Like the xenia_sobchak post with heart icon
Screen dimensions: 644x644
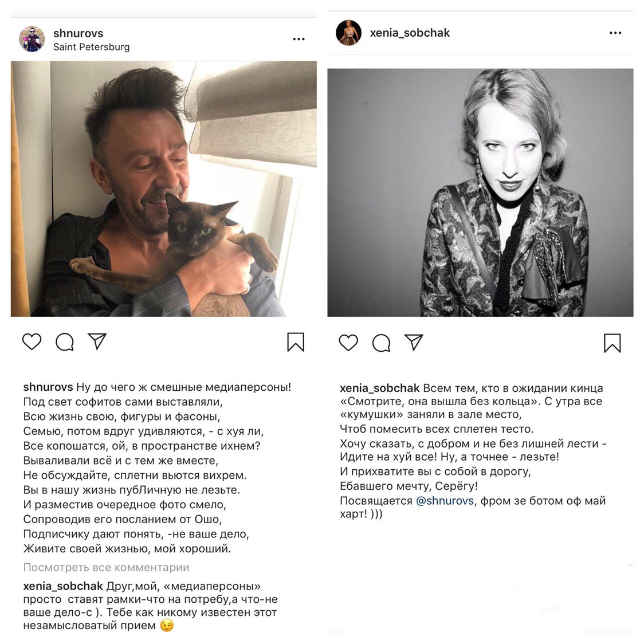[348, 343]
